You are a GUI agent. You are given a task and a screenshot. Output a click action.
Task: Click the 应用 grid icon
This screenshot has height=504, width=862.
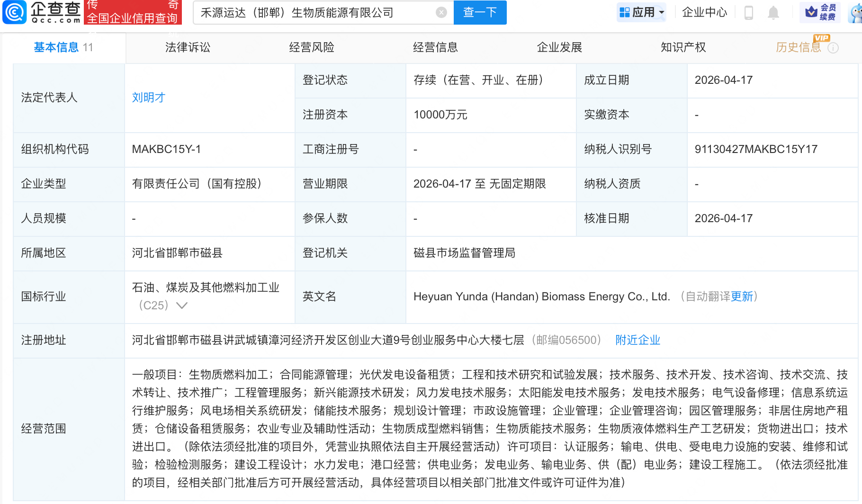tap(625, 12)
